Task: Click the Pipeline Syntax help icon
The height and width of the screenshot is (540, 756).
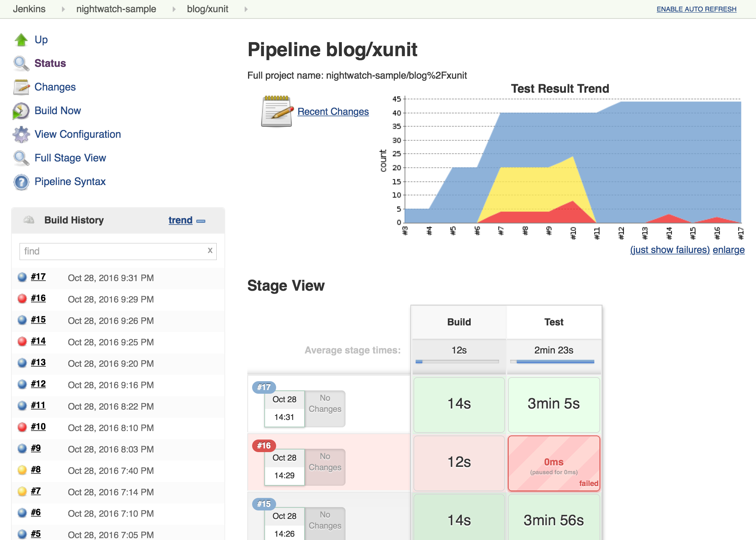Action: 21,182
